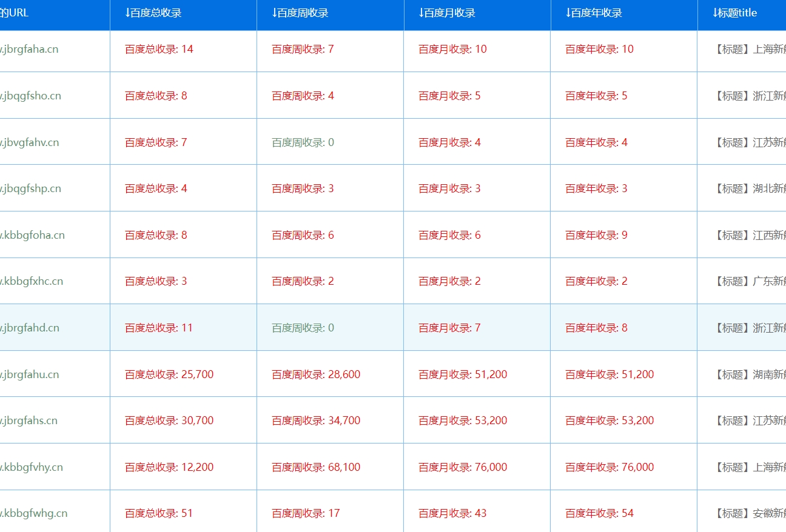The width and height of the screenshot is (786, 532).
Task: Select cell 百度年收录: 53,200
Action: 610,421
